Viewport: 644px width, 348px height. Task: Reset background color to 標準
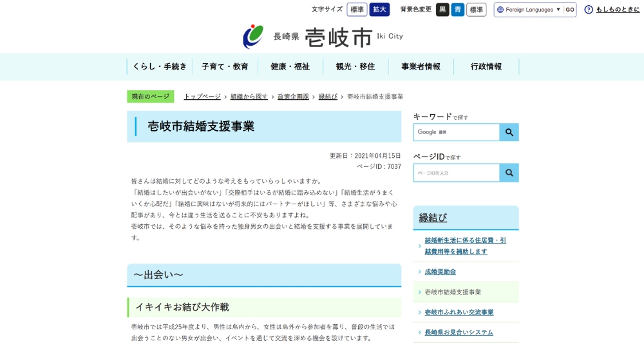coord(476,10)
